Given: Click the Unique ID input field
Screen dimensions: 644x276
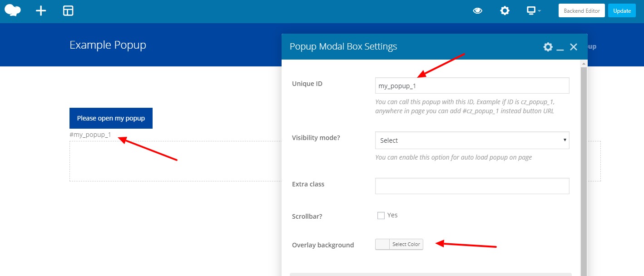Looking at the screenshot, I should tap(472, 85).
